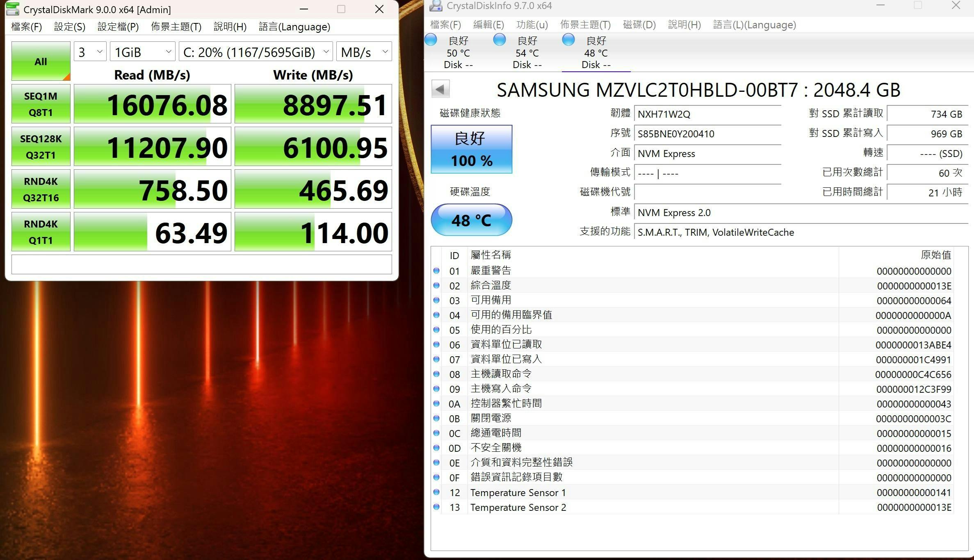Image resolution: width=974 pixels, height=560 pixels.
Task: Click status dot for 0D 不安全關機
Action: coord(436,448)
